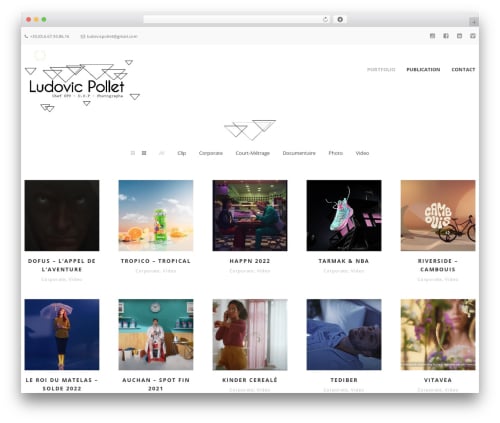Call the phone number in top bar
The height and width of the screenshot is (423, 500).
pos(50,36)
